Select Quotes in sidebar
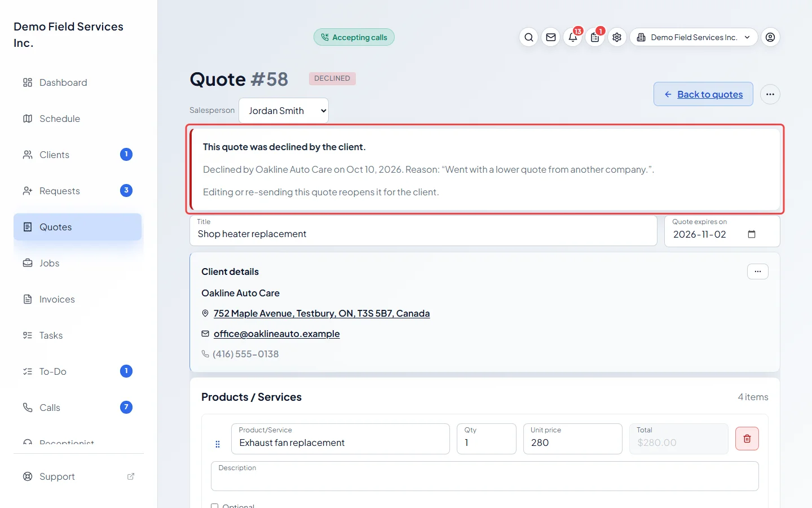 (x=78, y=227)
